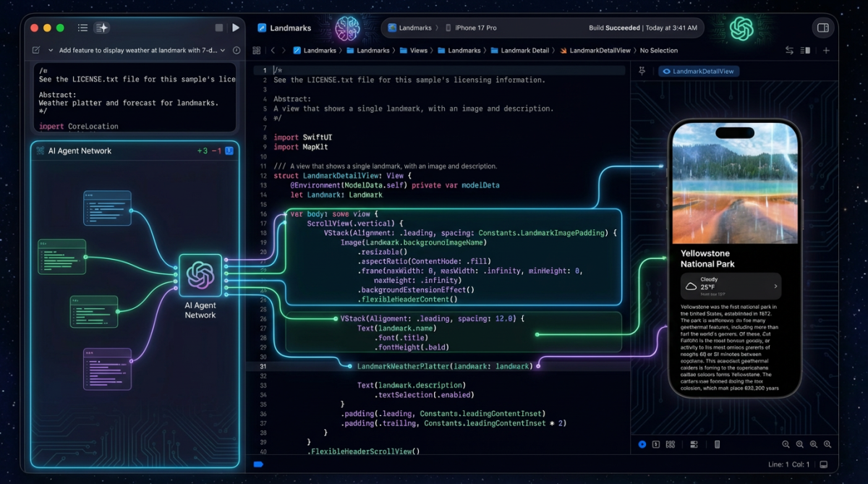Image resolution: width=868 pixels, height=484 pixels.
Task: Toggle live preview with the blue play control
Action: (x=642, y=444)
